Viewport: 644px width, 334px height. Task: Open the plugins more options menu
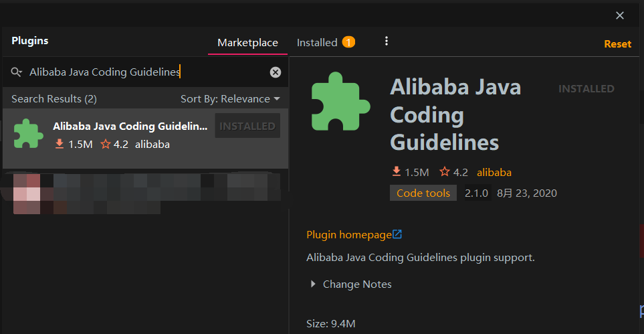click(x=386, y=41)
